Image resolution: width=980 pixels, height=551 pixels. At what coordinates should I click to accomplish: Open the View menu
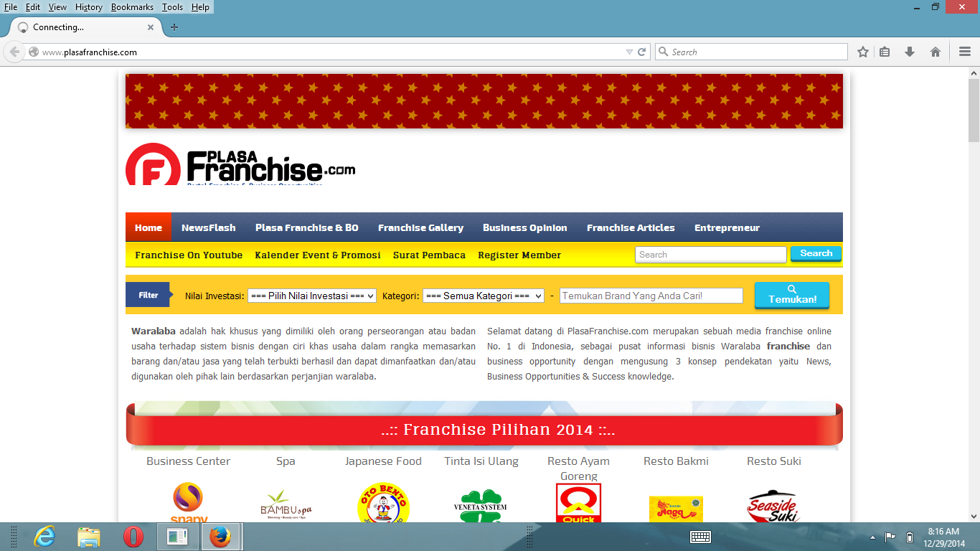[x=57, y=7]
